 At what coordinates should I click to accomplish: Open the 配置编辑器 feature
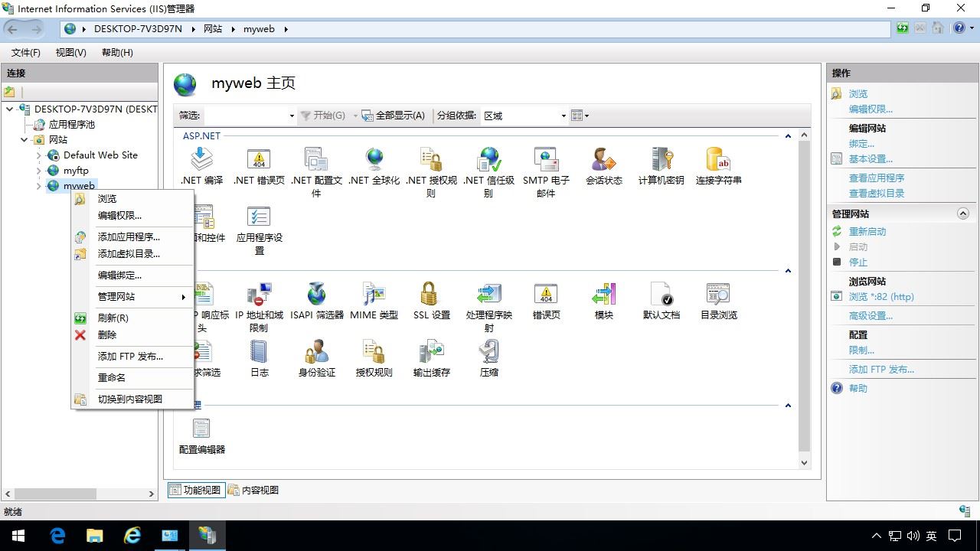click(201, 435)
